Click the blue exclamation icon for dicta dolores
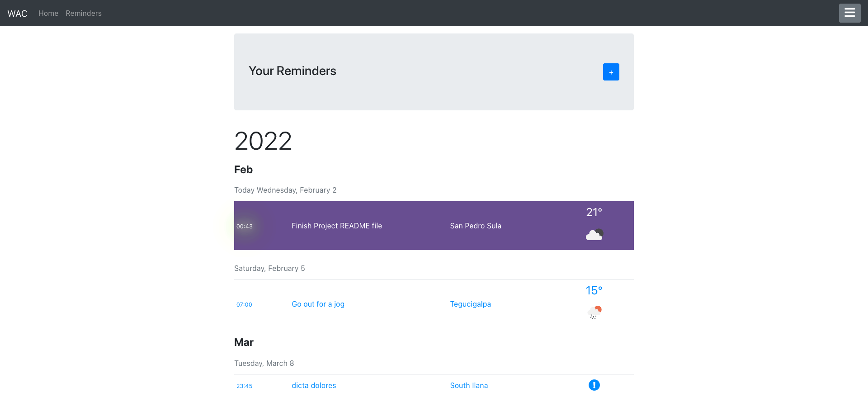This screenshot has width=868, height=393. (x=594, y=385)
